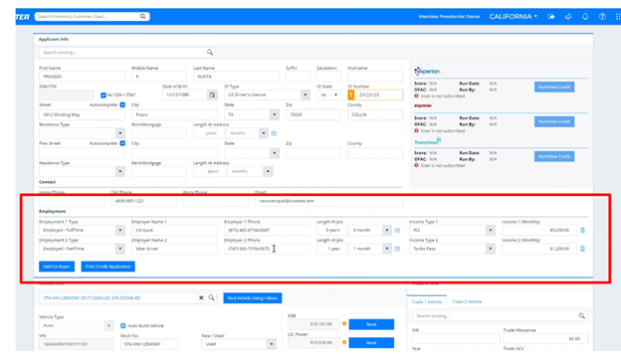Open the chat messages icon in header
Viewport: 621px width, 364px height.
pyautogui.click(x=551, y=17)
